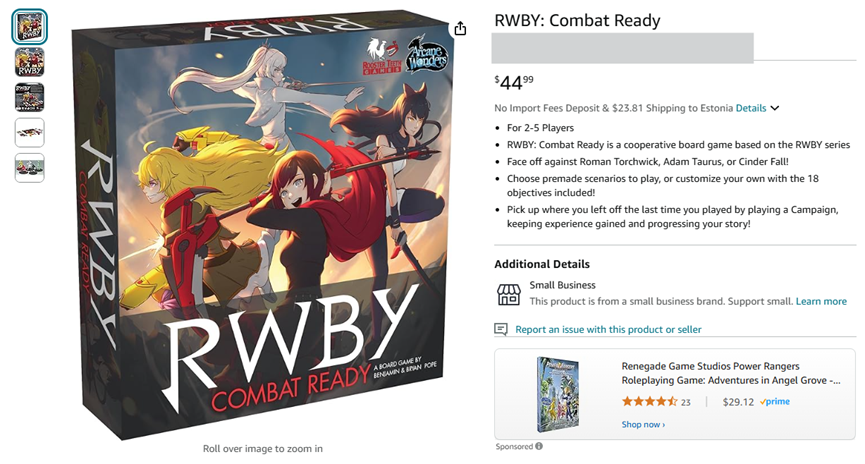The image size is (865, 464).
Task: Click the Small Business storefront icon
Action: 508,295
